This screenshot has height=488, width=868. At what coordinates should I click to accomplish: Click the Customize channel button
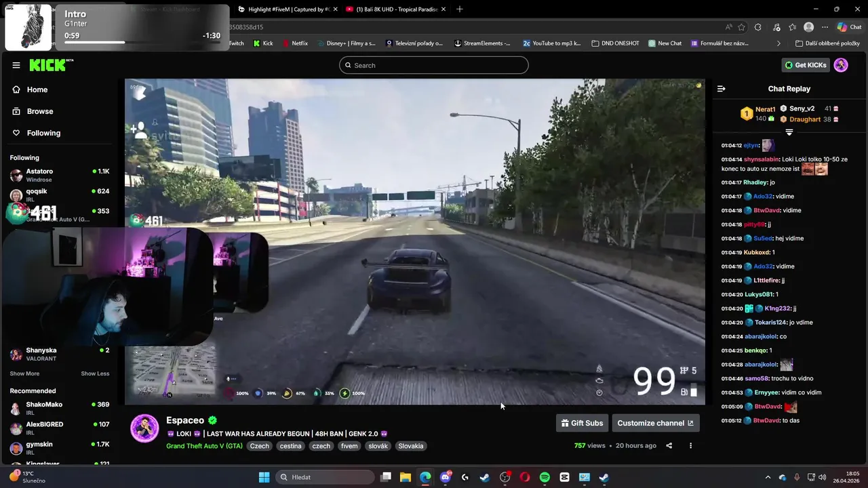(x=655, y=423)
